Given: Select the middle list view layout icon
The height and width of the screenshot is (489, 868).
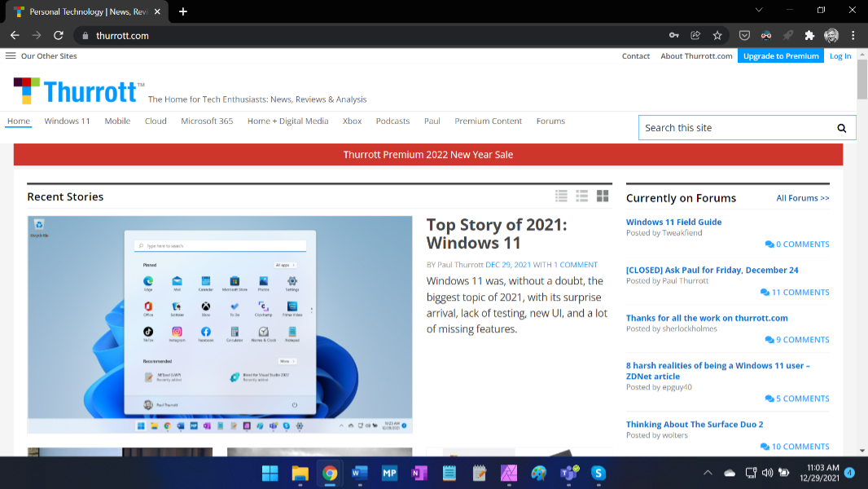Looking at the screenshot, I should tap(582, 196).
